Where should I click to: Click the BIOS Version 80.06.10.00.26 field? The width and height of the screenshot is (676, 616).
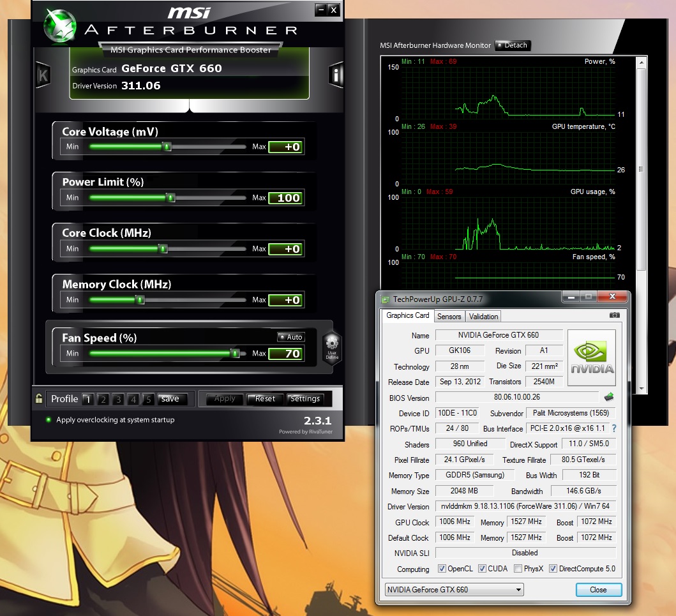[517, 397]
